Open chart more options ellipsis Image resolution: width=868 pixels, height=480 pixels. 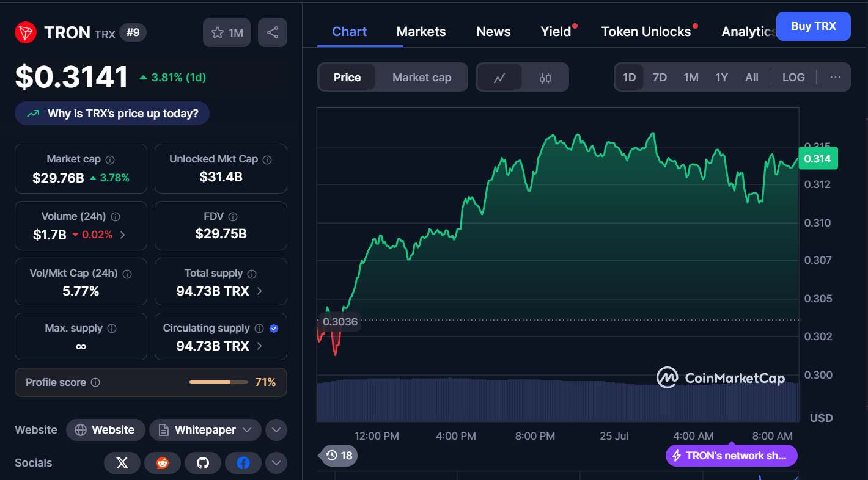(x=836, y=78)
